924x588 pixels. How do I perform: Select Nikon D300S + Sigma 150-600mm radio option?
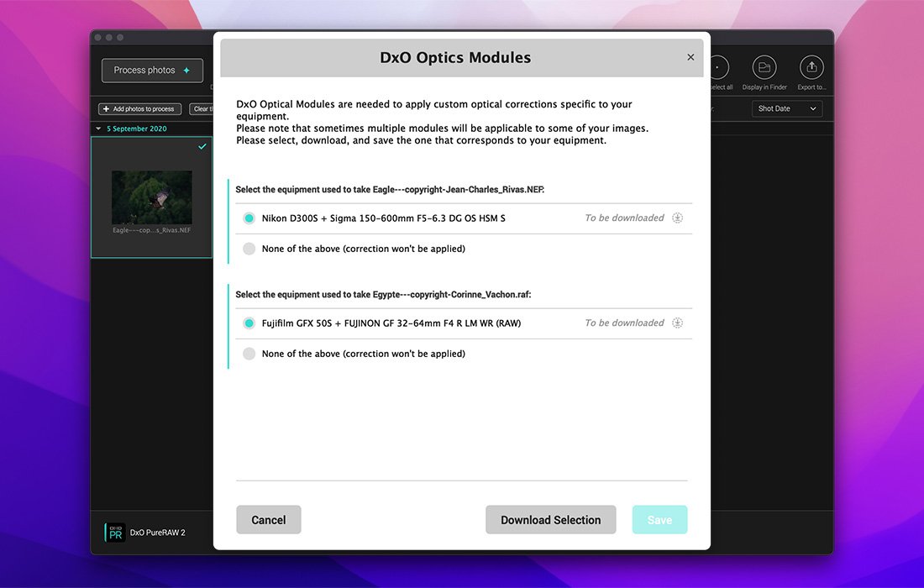click(249, 218)
